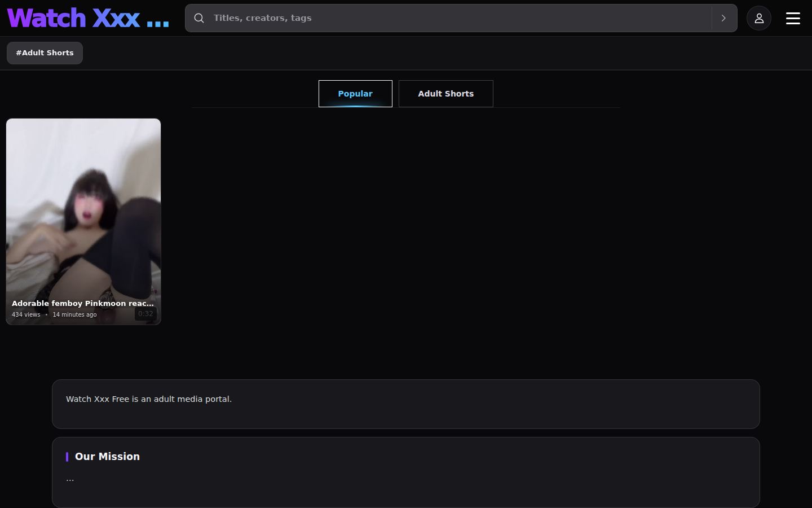
Task: Switch to the Adult Shorts tab
Action: [446, 94]
